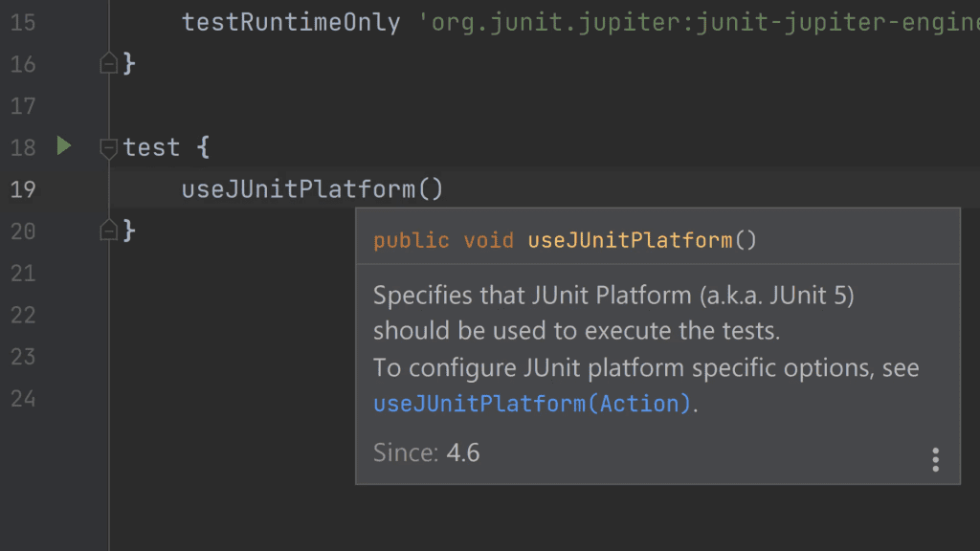The height and width of the screenshot is (551, 980).
Task: Click the public void useJUnitPlatform() popup header
Action: pyautogui.click(x=564, y=240)
